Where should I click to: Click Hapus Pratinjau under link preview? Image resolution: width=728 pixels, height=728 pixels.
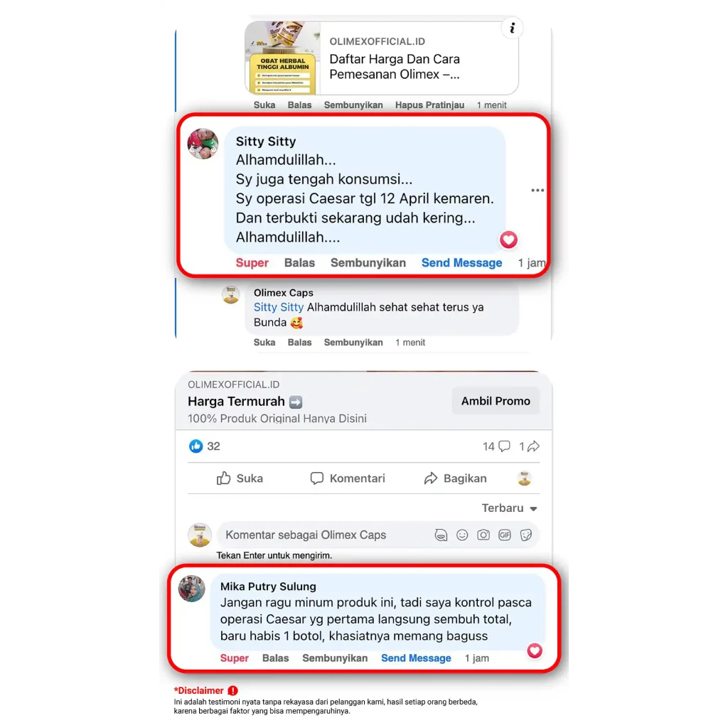[429, 105]
